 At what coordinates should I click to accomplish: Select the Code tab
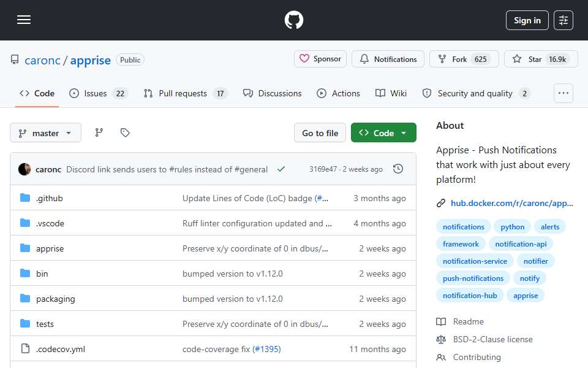click(x=37, y=93)
